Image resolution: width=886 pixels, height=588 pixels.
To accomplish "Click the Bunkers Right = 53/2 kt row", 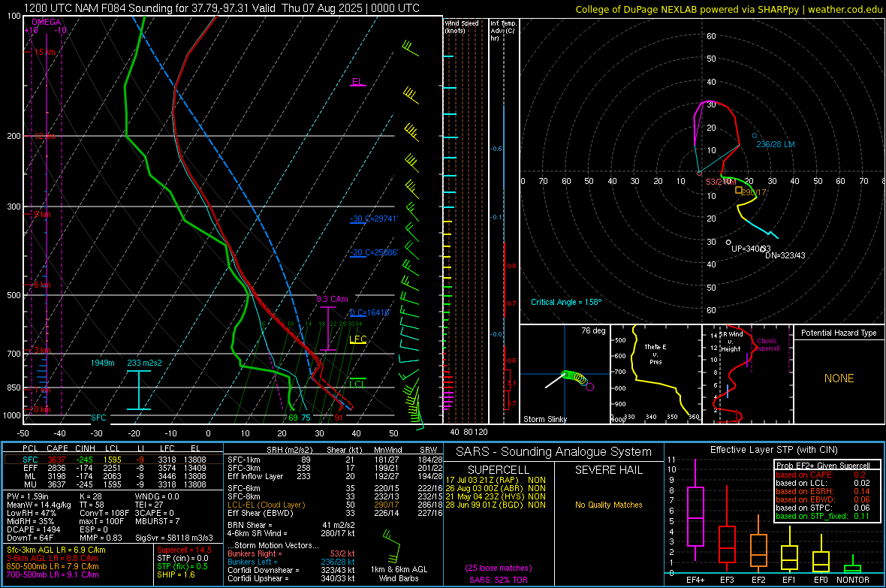I will click(291, 553).
